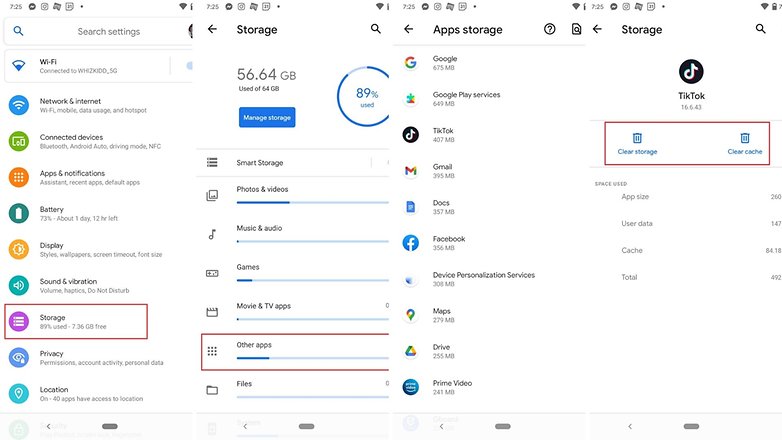This screenshot has height=440, width=782.
Task: Open Other apps storage category
Action: coord(295,351)
